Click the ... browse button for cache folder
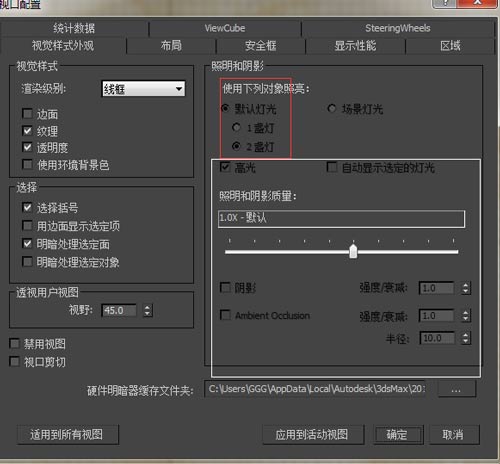The height and width of the screenshot is (464, 500). (456, 389)
